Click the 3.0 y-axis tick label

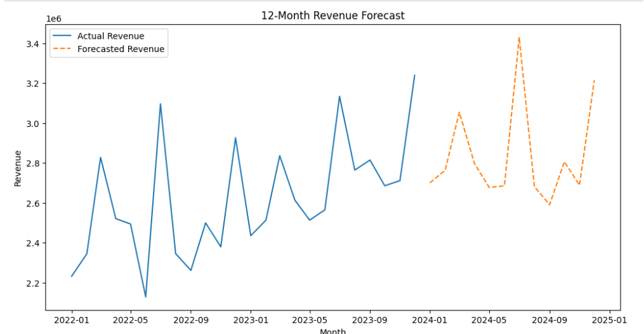click(x=33, y=124)
